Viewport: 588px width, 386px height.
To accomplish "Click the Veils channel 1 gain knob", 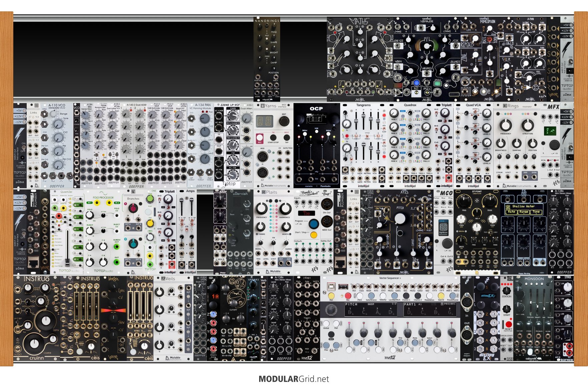I will pos(159,292).
